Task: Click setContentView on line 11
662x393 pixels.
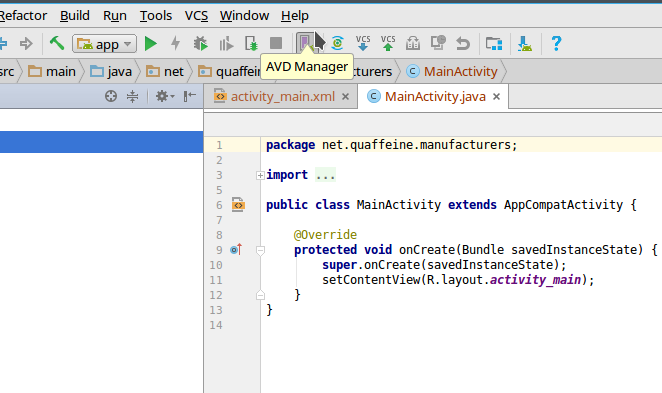Action: [x=371, y=279]
